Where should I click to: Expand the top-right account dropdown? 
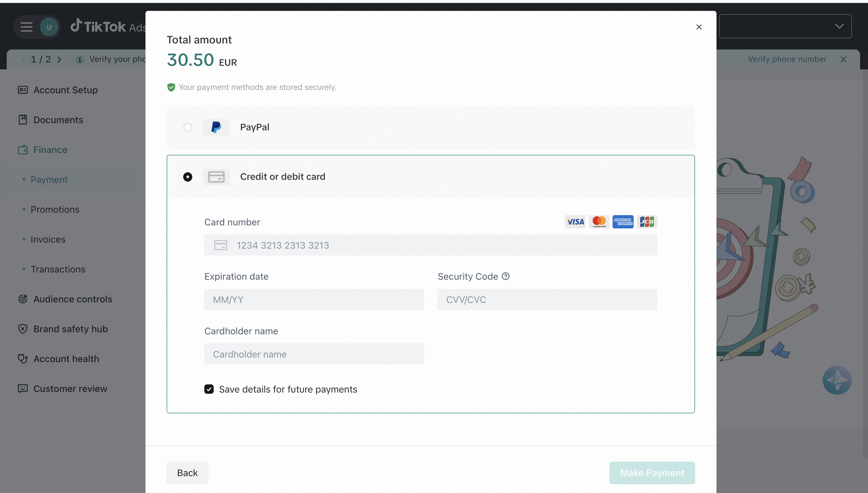click(785, 26)
